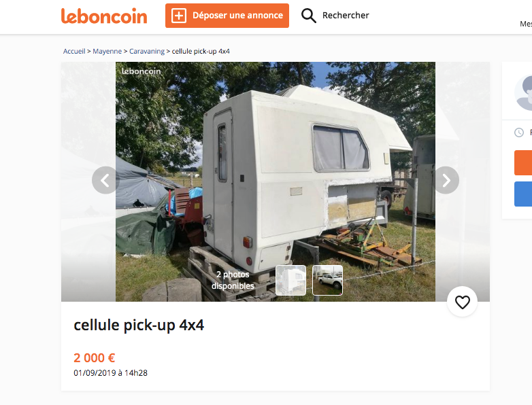Click the magnifying glass search icon

(x=308, y=16)
